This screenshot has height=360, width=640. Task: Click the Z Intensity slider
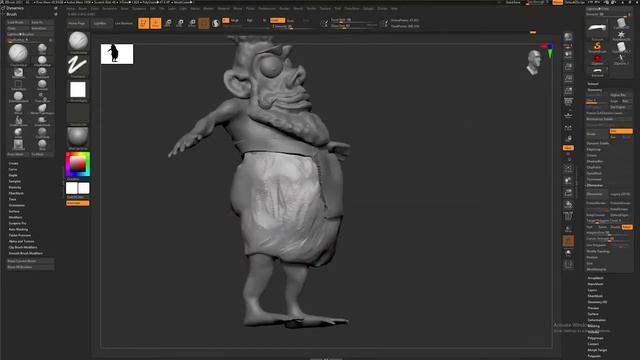point(292,27)
